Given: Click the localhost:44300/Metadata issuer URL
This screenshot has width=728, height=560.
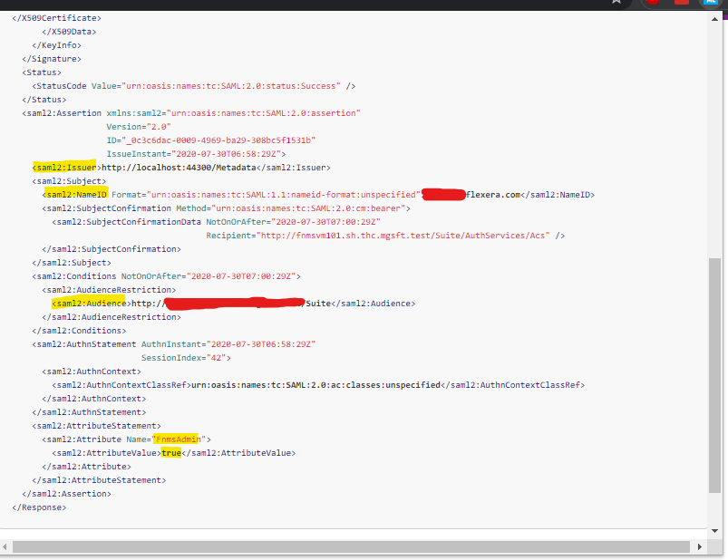Looking at the screenshot, I should (176, 168).
